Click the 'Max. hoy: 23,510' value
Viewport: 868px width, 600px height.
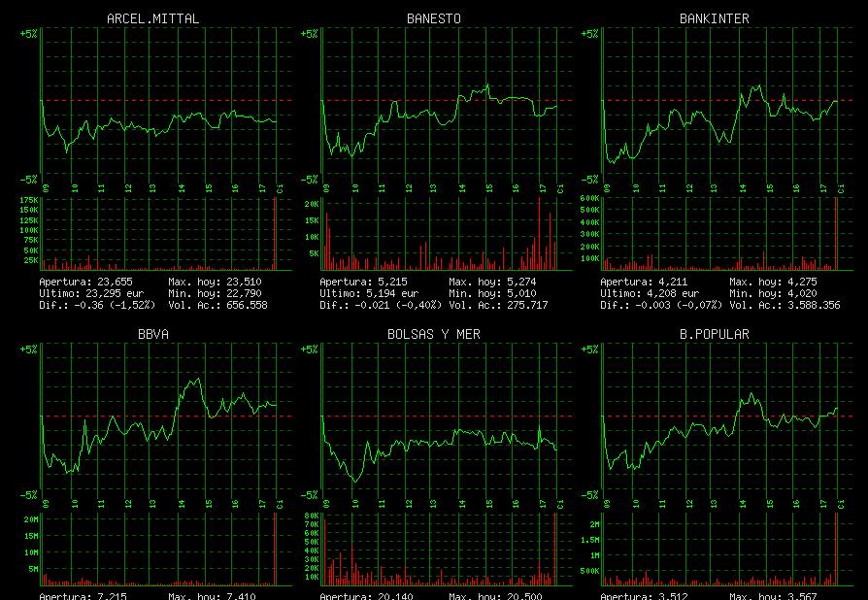pos(215,283)
